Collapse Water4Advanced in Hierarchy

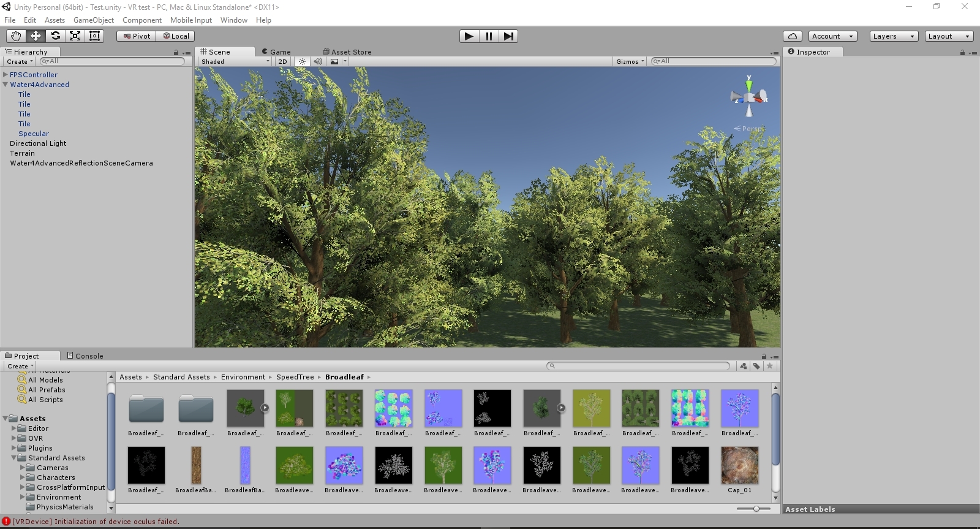pos(6,85)
